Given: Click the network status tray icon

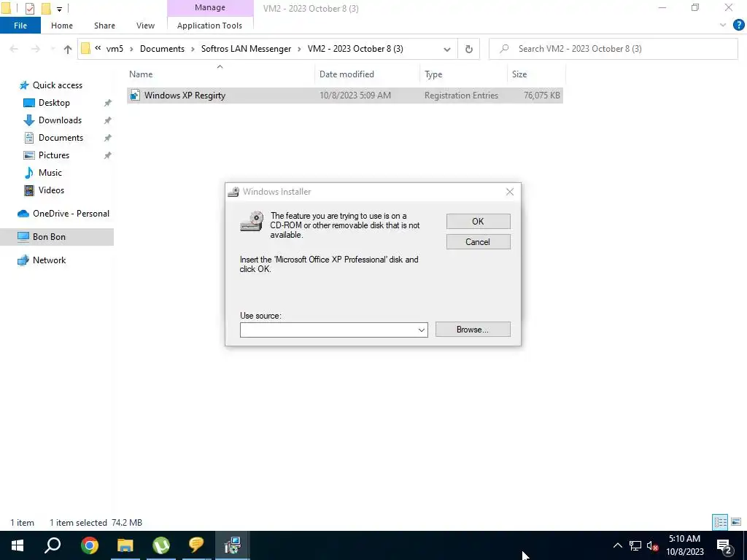Looking at the screenshot, I should (x=635, y=545).
